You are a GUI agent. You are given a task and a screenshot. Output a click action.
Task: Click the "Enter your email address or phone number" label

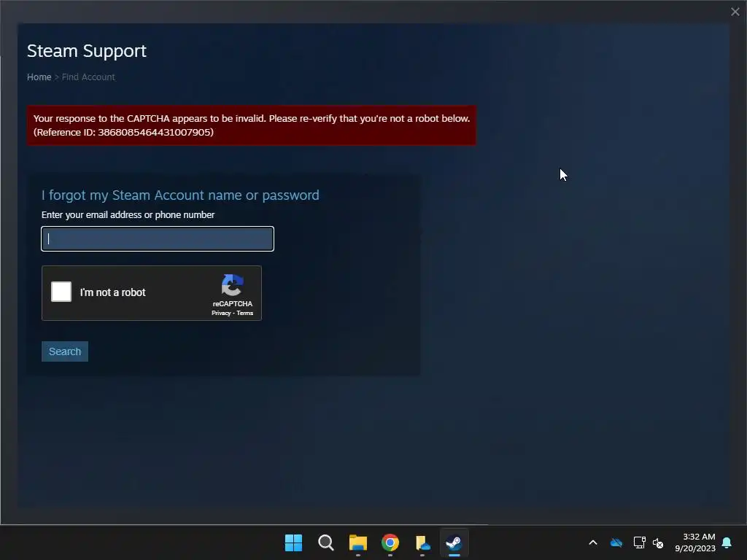click(x=128, y=215)
